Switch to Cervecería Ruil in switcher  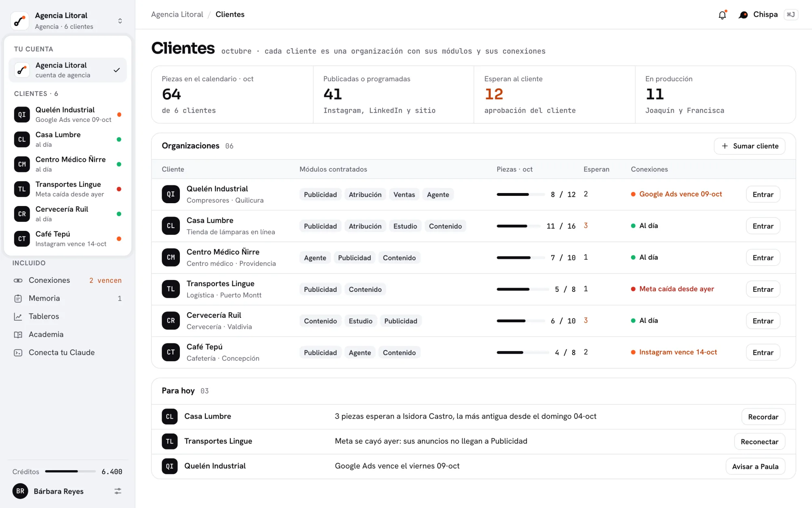coord(67,214)
